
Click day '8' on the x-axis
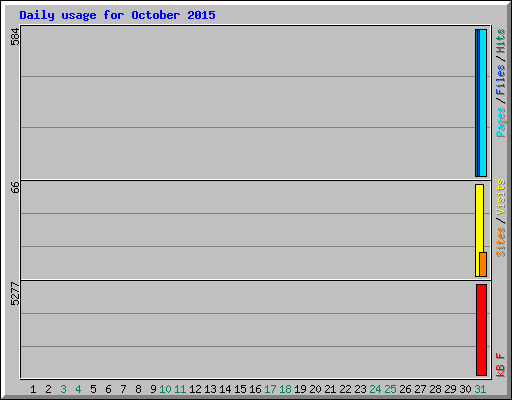point(138,389)
